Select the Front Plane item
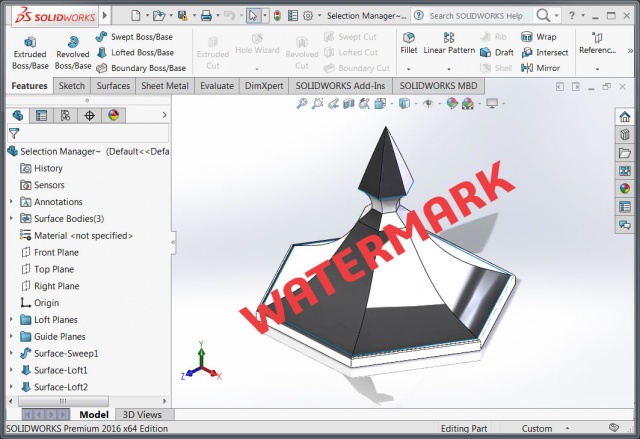The height and width of the screenshot is (439, 640). (x=49, y=253)
